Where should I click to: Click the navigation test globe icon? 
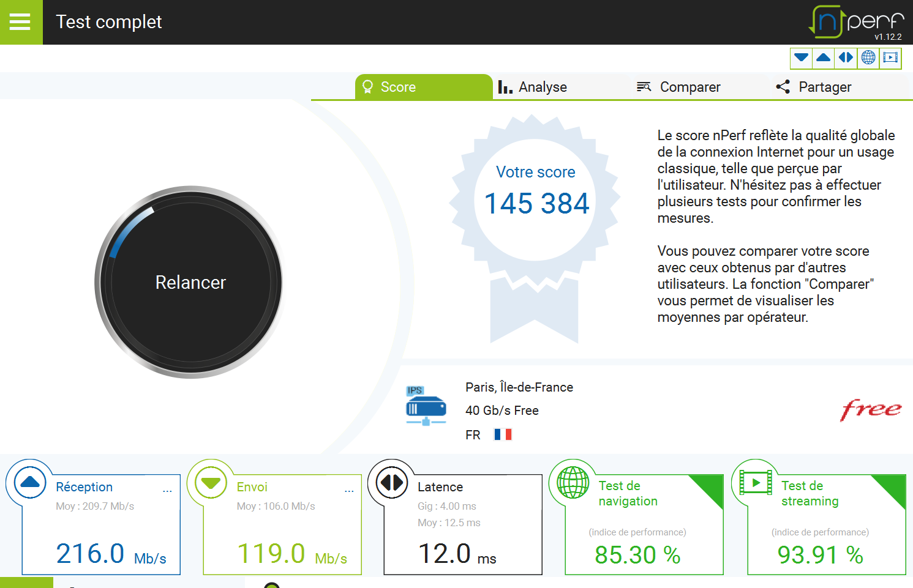[x=573, y=483]
